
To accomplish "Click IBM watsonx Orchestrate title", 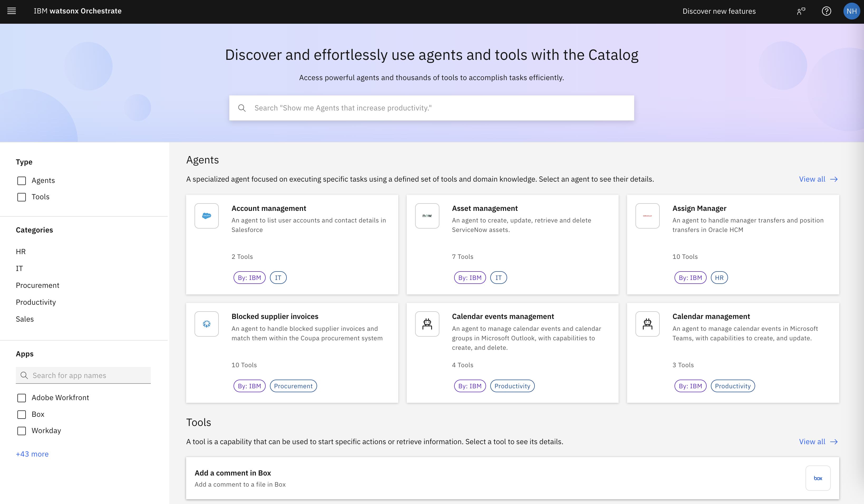I will tap(78, 11).
